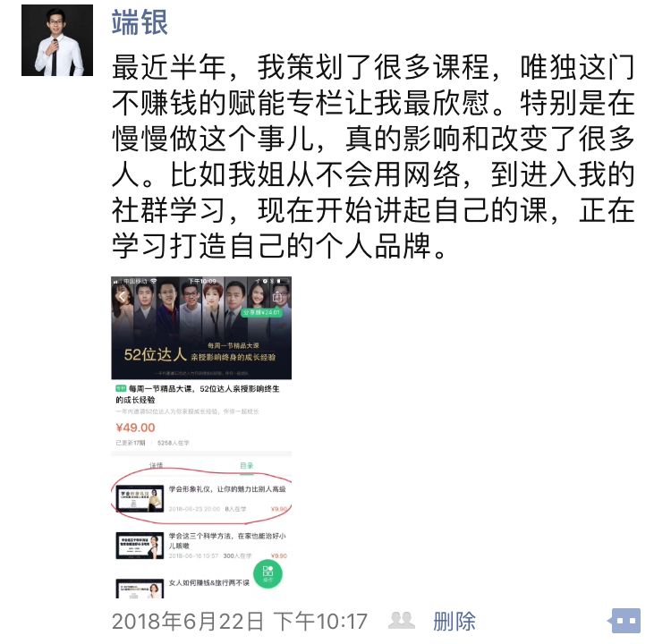
Task: Open the 学会这三个科学方法 course title
Action: 227,540
